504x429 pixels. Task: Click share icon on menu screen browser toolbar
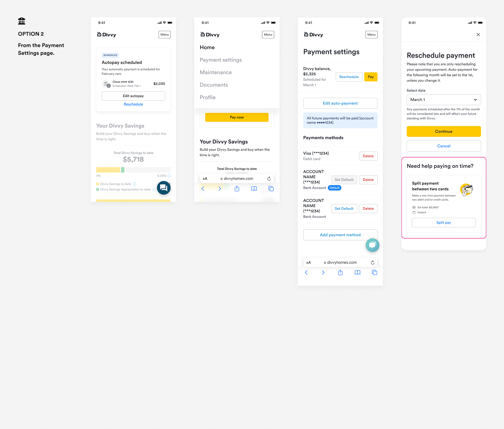(x=237, y=188)
